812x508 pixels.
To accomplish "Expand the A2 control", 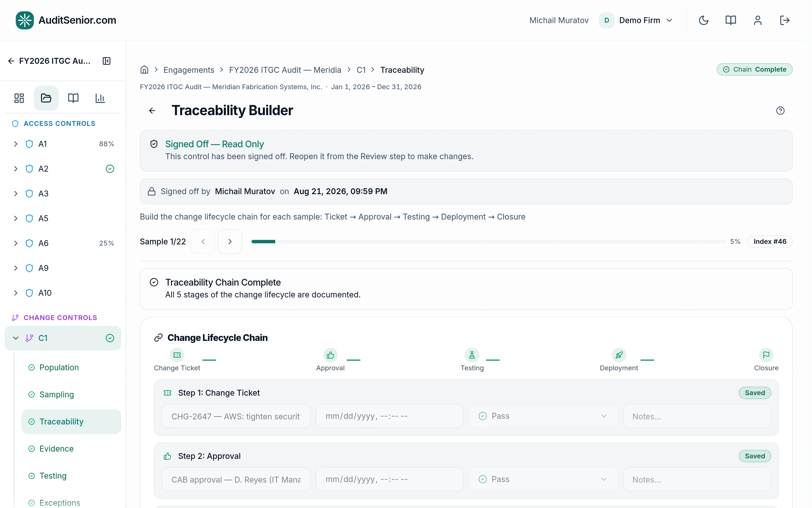I will click(x=16, y=169).
